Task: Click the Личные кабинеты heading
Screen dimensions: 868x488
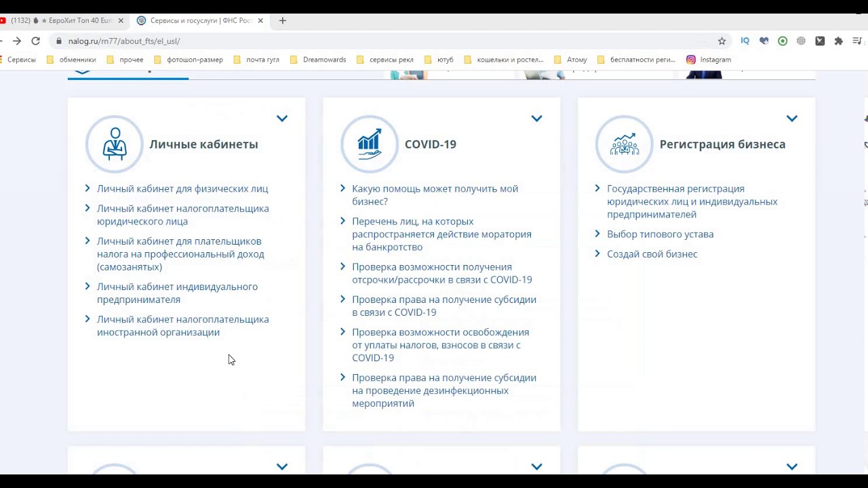Action: click(x=203, y=144)
